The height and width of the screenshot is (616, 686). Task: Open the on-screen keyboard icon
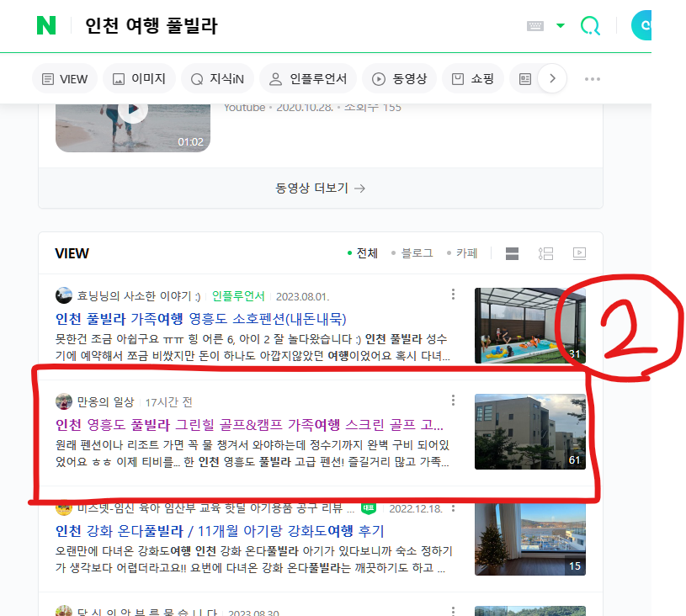pos(535,26)
